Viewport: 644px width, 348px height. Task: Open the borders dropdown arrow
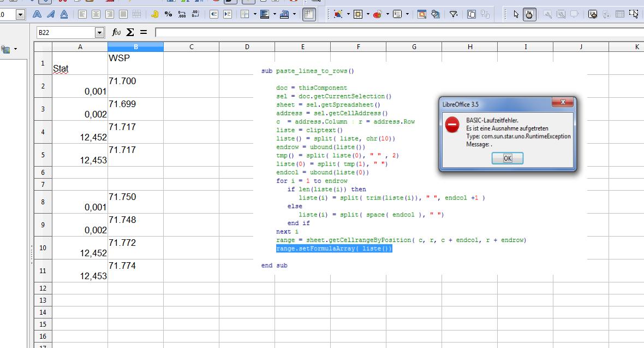tap(255, 14)
